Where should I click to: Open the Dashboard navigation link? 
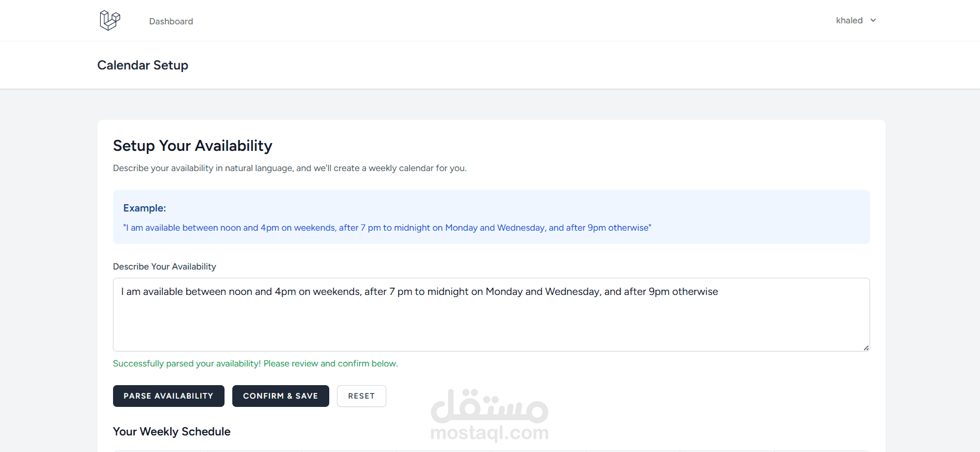[171, 21]
